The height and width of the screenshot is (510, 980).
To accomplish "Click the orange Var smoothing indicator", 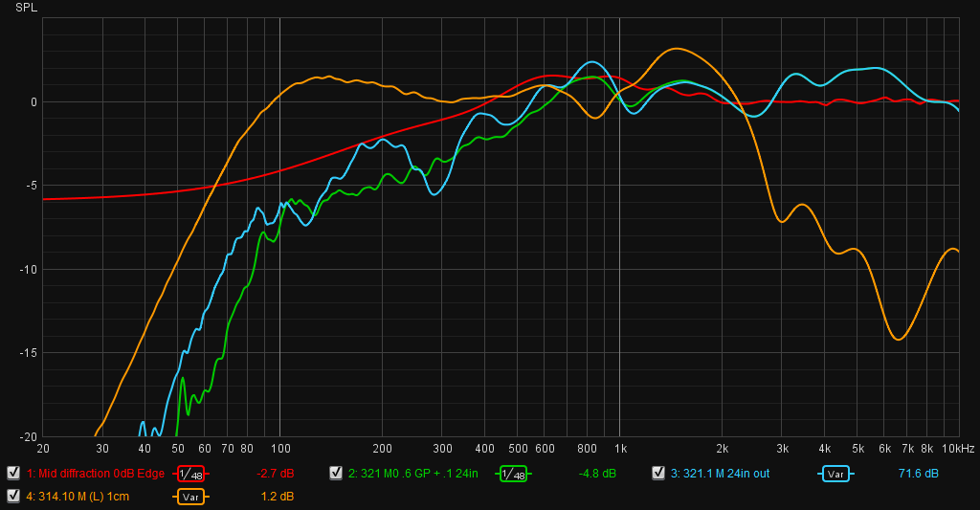I will point(190,497).
